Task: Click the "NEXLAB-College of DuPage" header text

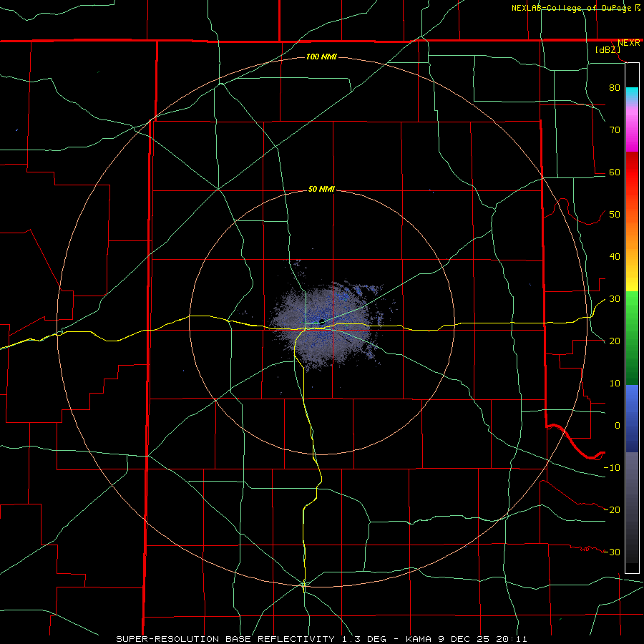Action: click(x=572, y=8)
